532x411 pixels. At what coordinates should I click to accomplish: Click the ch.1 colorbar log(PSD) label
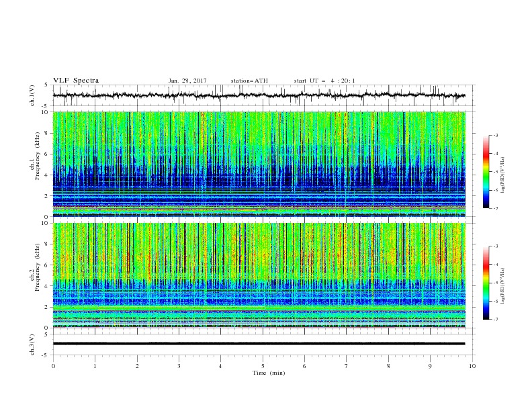tap(502, 175)
